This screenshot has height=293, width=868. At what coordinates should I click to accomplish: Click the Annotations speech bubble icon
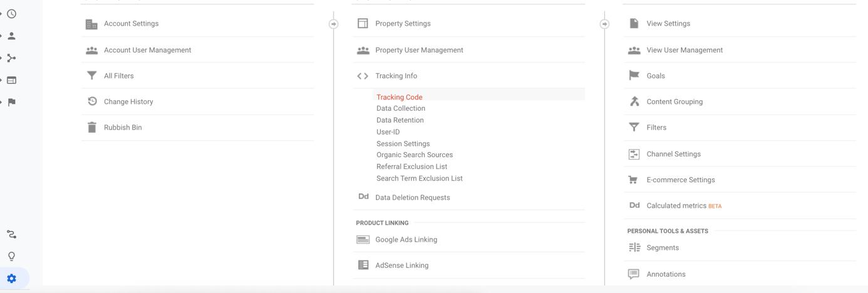tap(634, 274)
